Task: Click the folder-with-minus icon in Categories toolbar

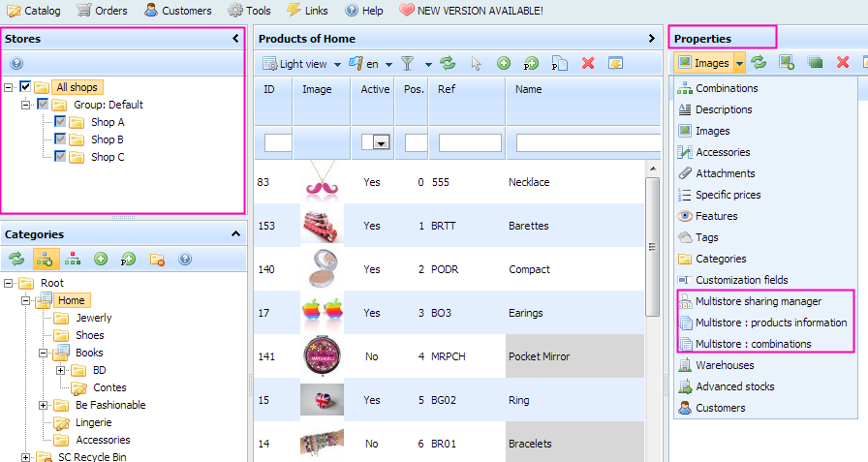Action: click(x=157, y=259)
